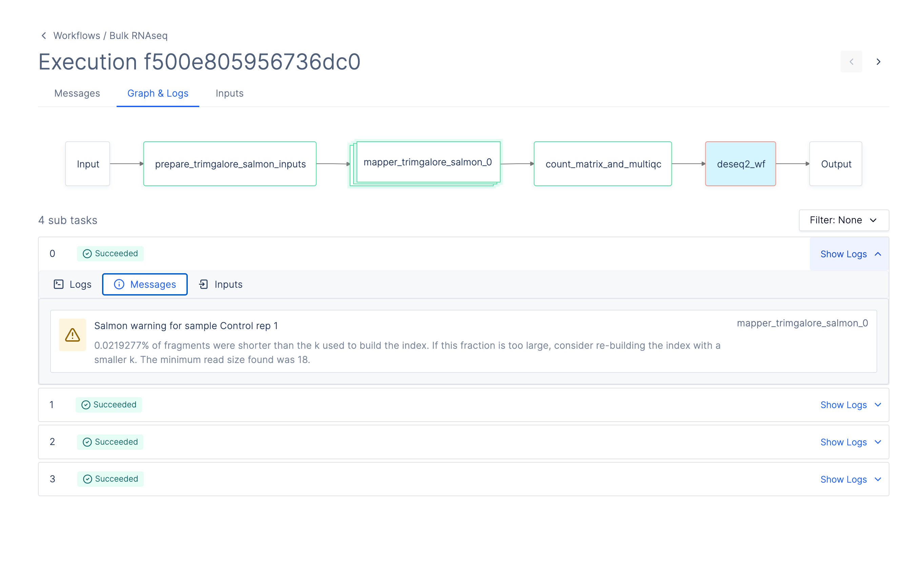Click the previous execution arrow at top right

[x=851, y=61]
